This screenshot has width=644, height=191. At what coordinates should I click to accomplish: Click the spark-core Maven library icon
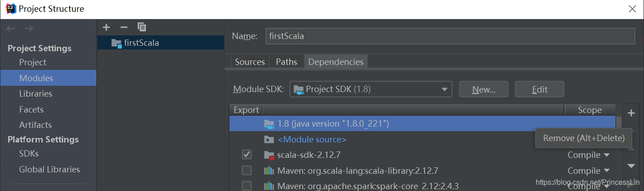coord(269,186)
